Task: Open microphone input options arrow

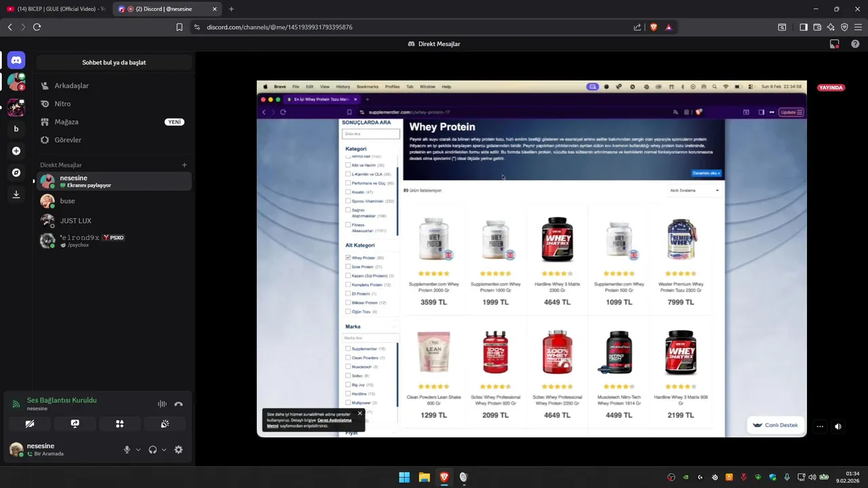Action: pyautogui.click(x=138, y=449)
